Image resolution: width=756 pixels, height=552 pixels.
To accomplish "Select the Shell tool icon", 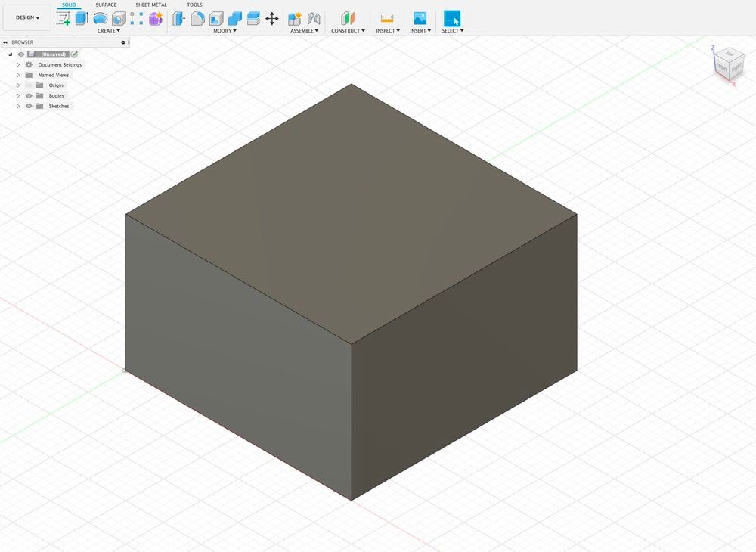I will pyautogui.click(x=216, y=19).
